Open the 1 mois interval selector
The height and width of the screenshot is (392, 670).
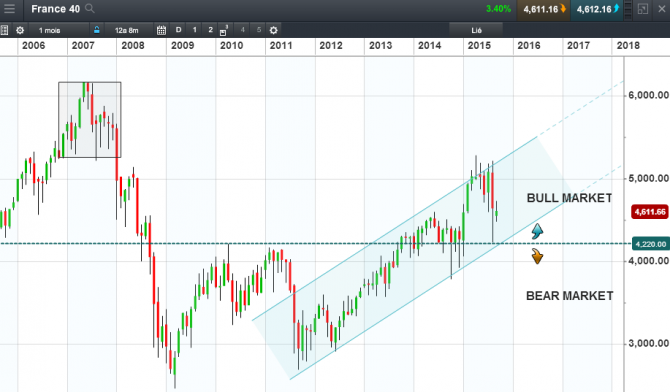point(50,30)
